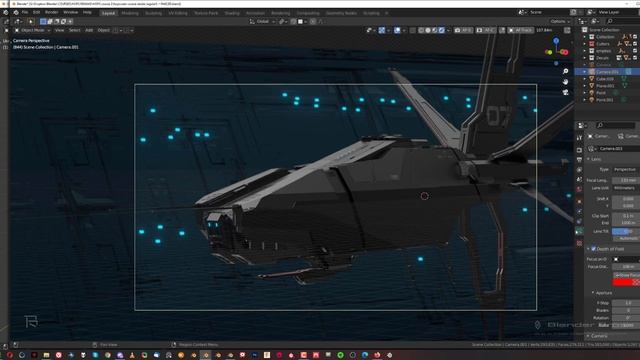Open the File menu
Viewport: 640px width, 360px height.
click(x=25, y=13)
